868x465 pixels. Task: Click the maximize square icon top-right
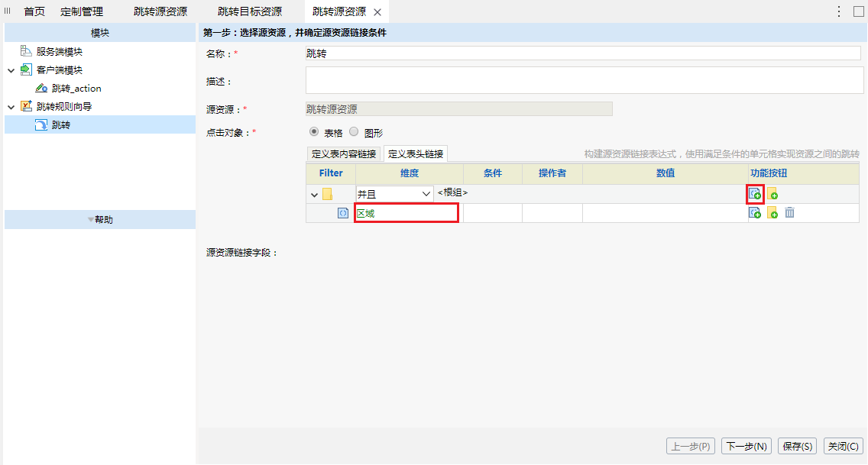tap(859, 11)
